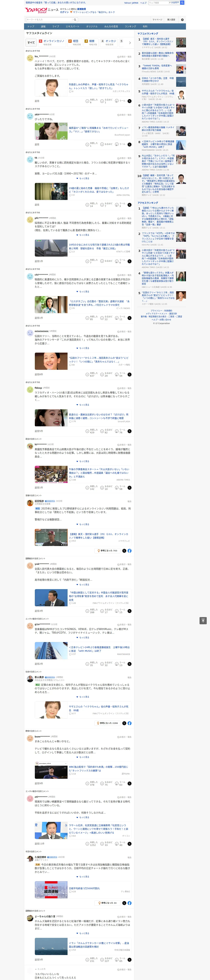Click scroll-to-top arrow button
This screenshot has height=980, width=210.
click(203, 621)
